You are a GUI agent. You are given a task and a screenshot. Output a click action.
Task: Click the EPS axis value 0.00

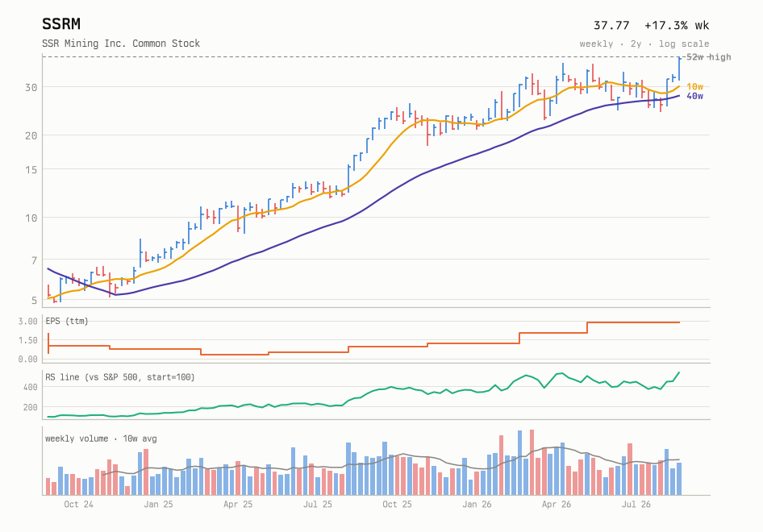pos(27,360)
